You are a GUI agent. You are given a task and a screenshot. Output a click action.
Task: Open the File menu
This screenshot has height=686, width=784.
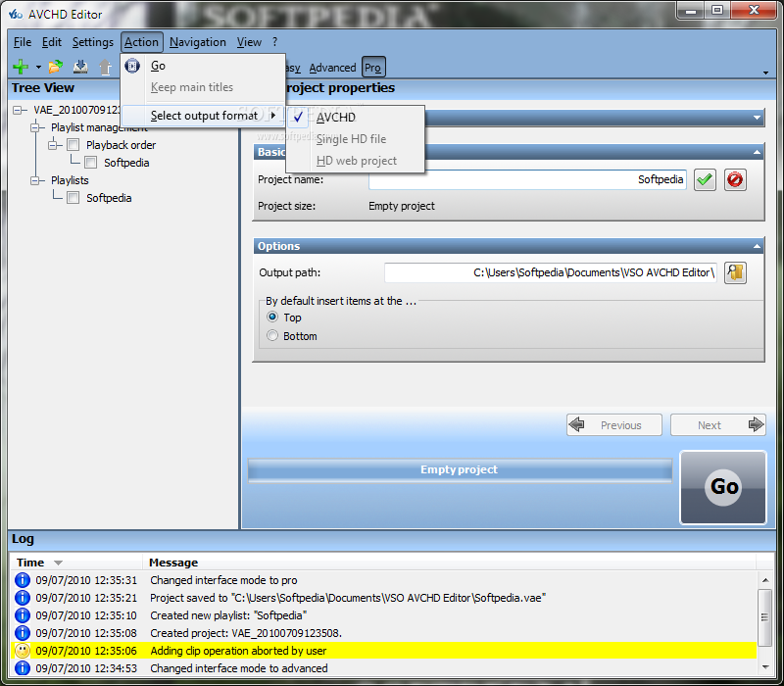(23, 42)
